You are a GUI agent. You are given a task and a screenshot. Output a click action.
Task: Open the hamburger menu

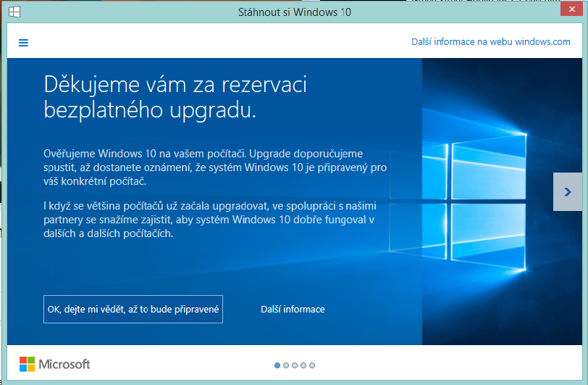pyautogui.click(x=23, y=43)
